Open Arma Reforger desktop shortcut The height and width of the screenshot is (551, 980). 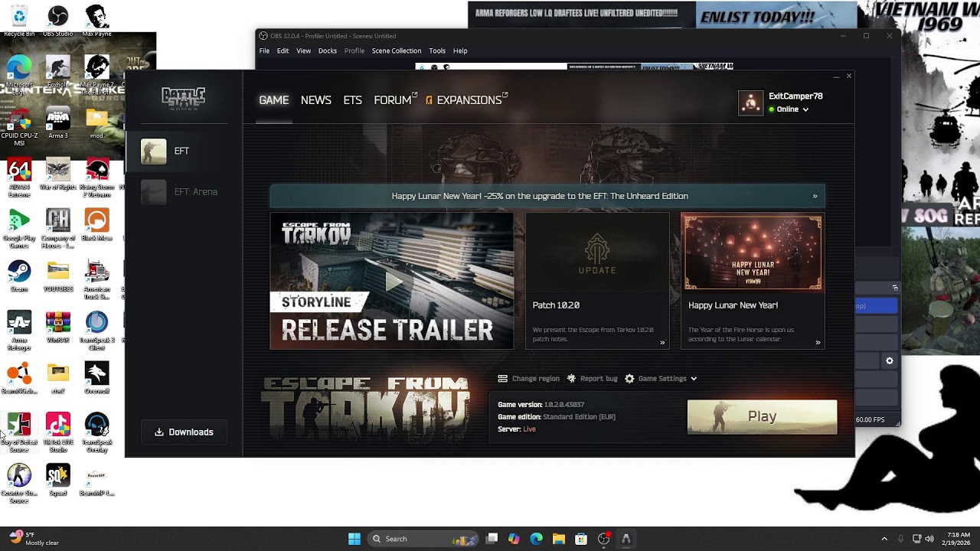(x=19, y=331)
